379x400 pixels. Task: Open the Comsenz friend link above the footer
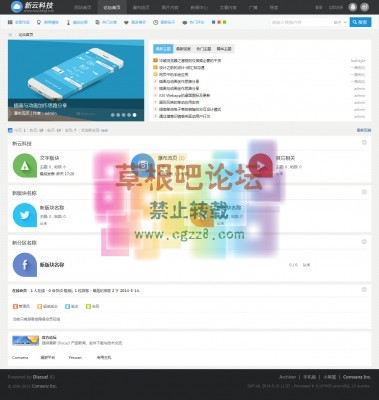20,357
